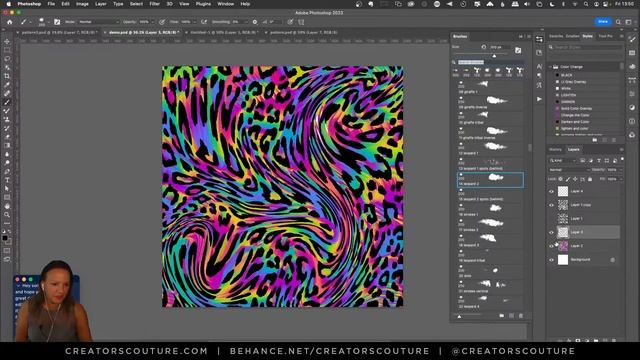640x360 pixels.
Task: Hide Layer 2 using its eye icon
Action: 551,246
